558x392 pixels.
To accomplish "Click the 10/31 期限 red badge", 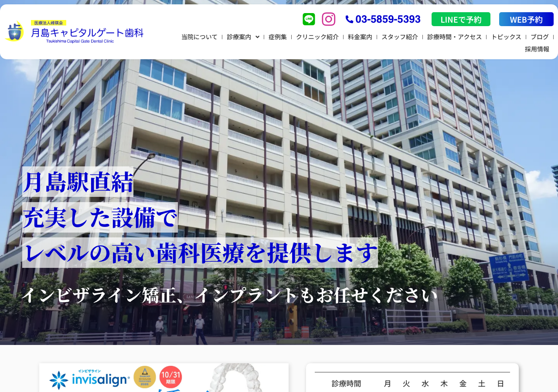I will (170, 377).
